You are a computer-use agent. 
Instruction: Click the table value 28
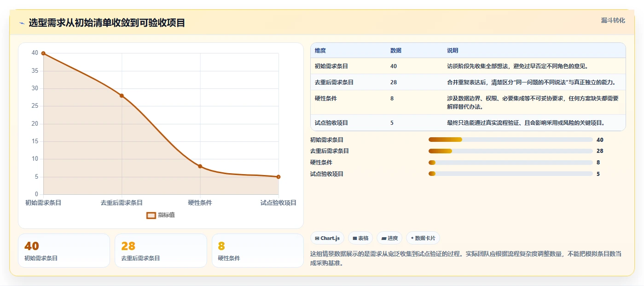(x=394, y=82)
